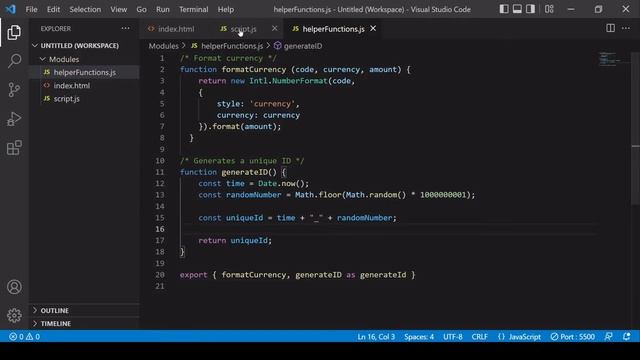This screenshot has width=640, height=360.
Task: Open the Explorer view in activity bar
Action: click(14, 32)
